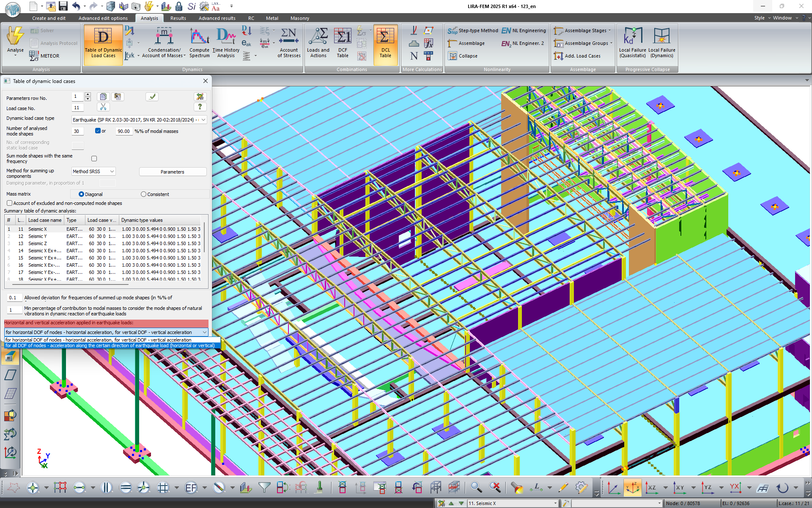Expand the Method SRSS dropdown
The image size is (812, 508).
112,171
